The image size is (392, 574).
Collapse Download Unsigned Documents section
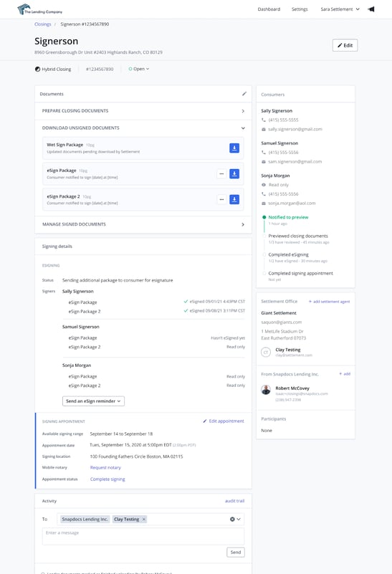click(143, 128)
